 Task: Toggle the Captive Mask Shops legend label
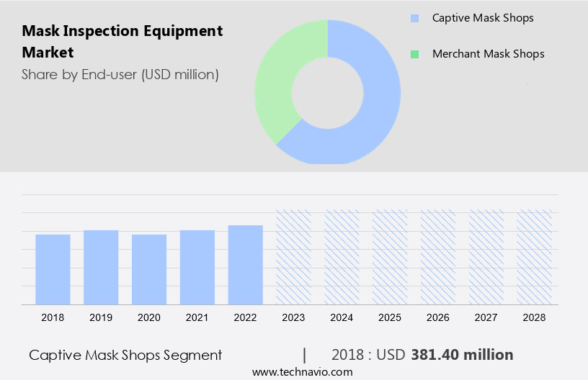coord(482,18)
